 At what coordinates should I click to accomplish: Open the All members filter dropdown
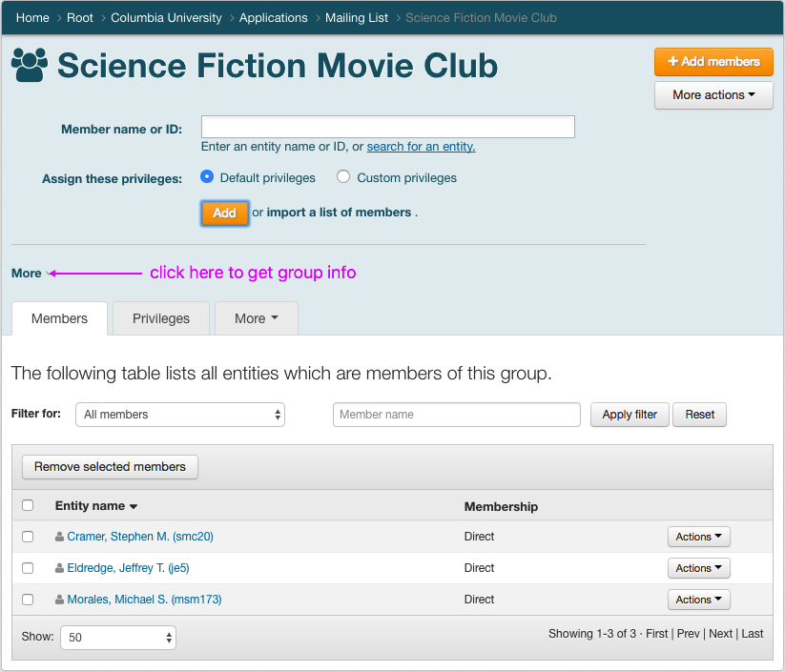(x=180, y=415)
